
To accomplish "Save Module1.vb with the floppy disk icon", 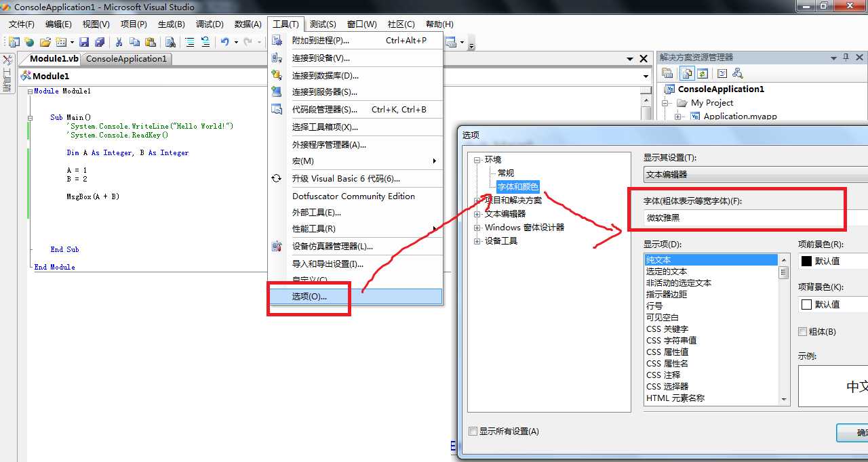I will coord(85,42).
